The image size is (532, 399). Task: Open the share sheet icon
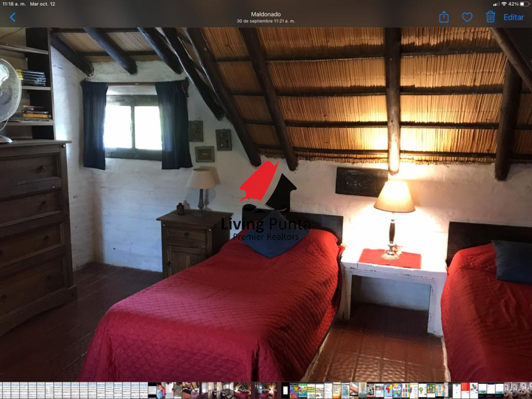click(444, 17)
